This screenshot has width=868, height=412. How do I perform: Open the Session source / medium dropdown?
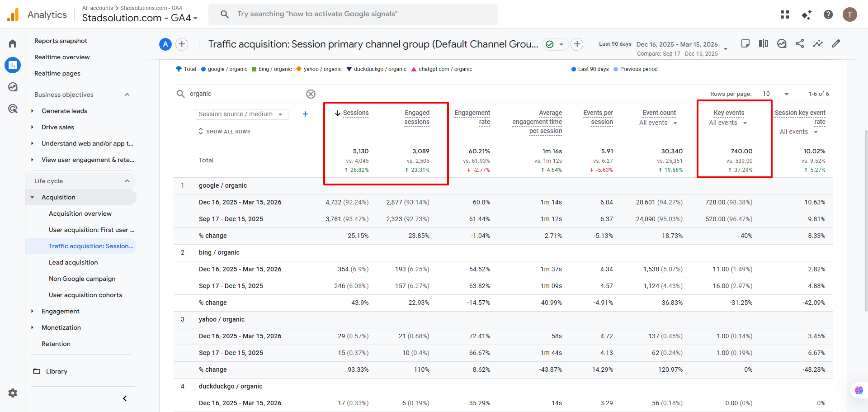click(241, 114)
